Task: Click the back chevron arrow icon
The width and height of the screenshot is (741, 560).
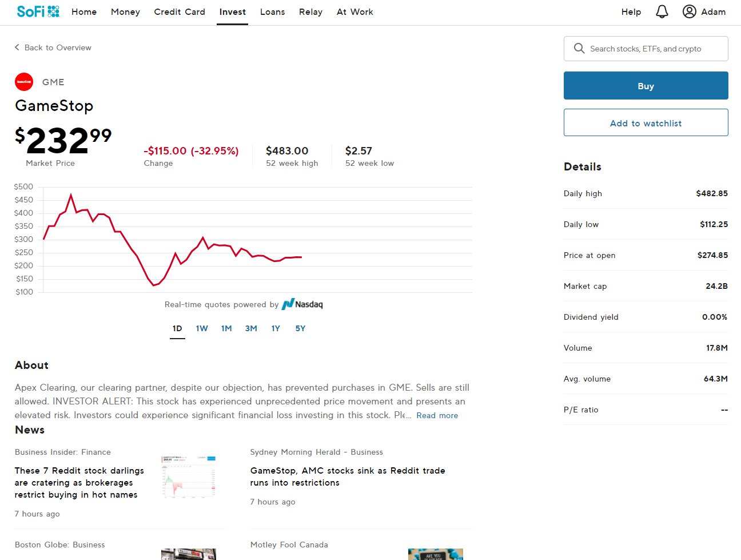Action: [x=17, y=47]
